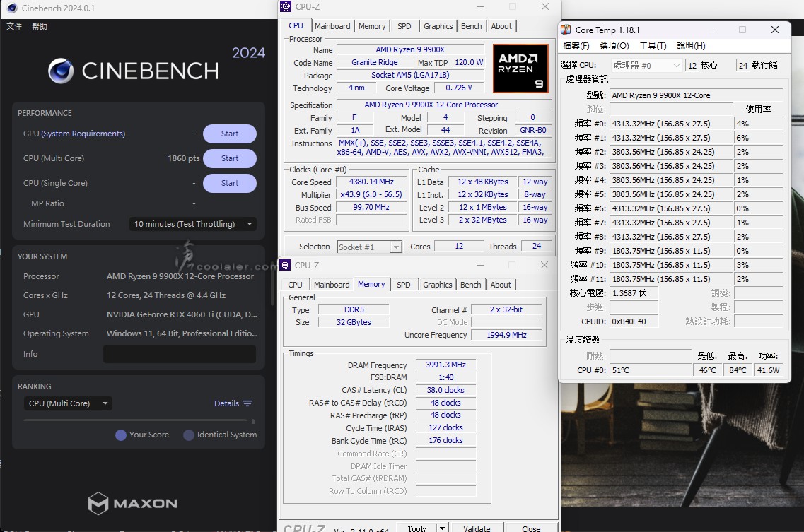804x532 pixels.
Task: Open SPD tab in top CPU-Z window
Action: point(404,26)
